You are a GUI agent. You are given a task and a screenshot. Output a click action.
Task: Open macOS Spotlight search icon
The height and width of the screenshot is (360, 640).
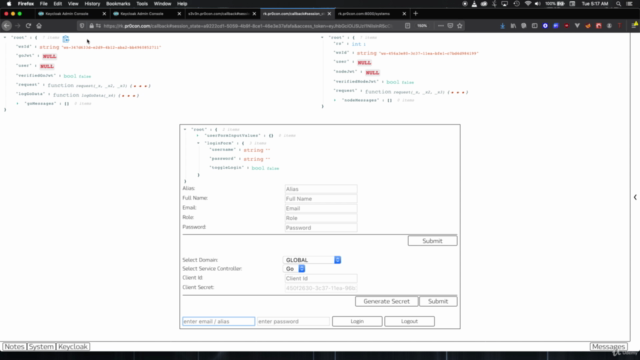point(618,4)
